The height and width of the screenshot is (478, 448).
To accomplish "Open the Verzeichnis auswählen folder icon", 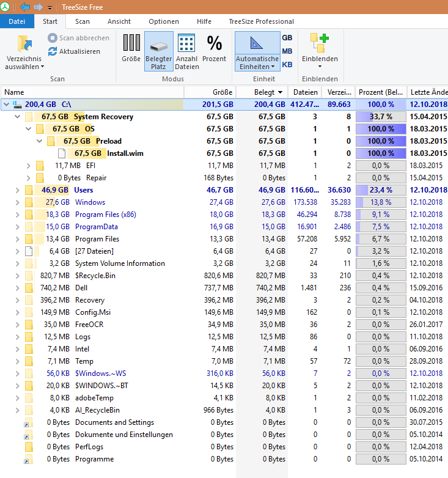I will (x=24, y=43).
